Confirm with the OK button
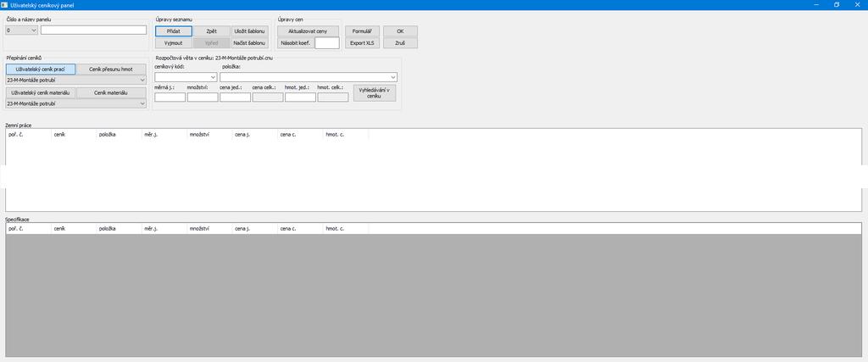The image size is (868, 362). click(x=400, y=31)
